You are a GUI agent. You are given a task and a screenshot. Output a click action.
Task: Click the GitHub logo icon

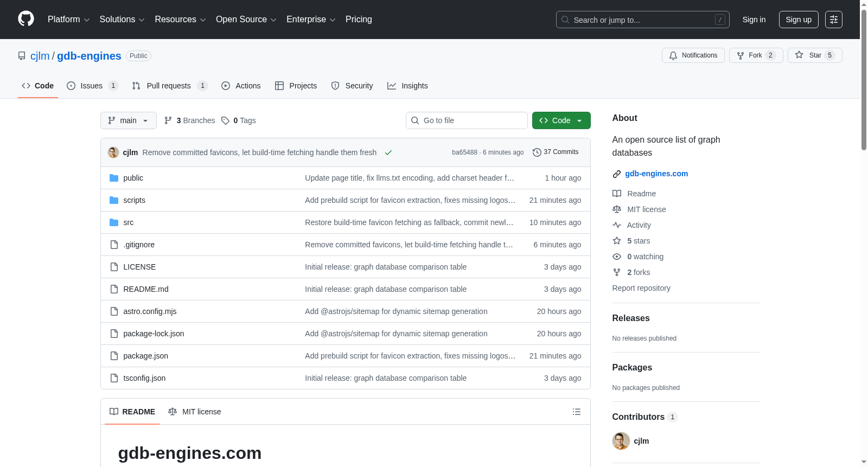[26, 19]
